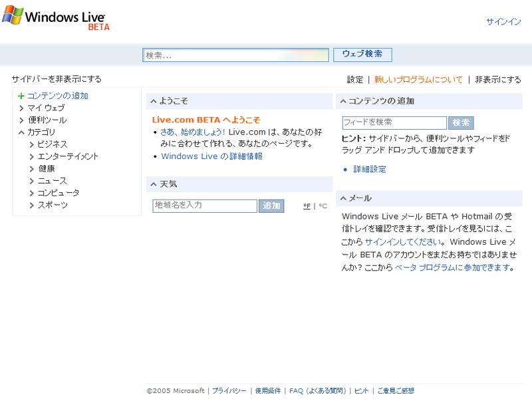Collapse the メール panel chevron

click(343, 198)
